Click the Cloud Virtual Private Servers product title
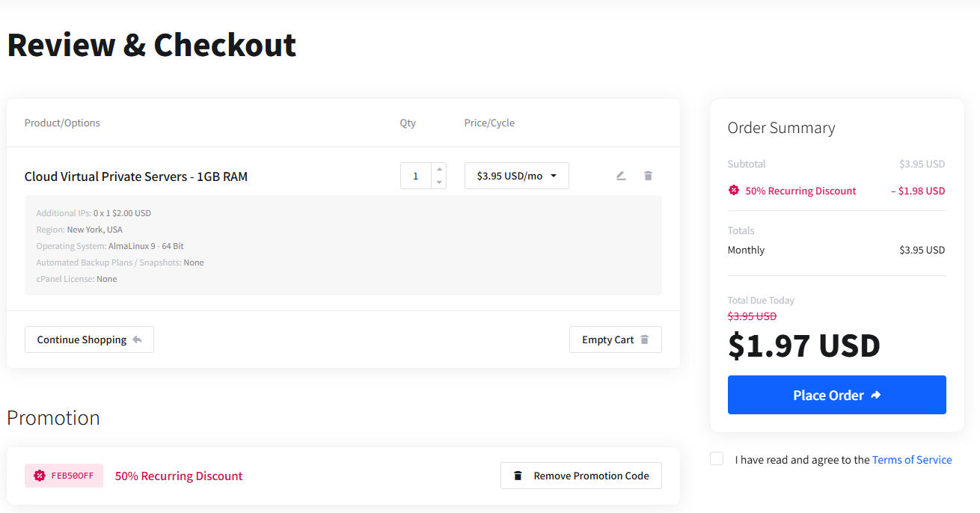The height and width of the screenshot is (513, 980). (x=136, y=176)
